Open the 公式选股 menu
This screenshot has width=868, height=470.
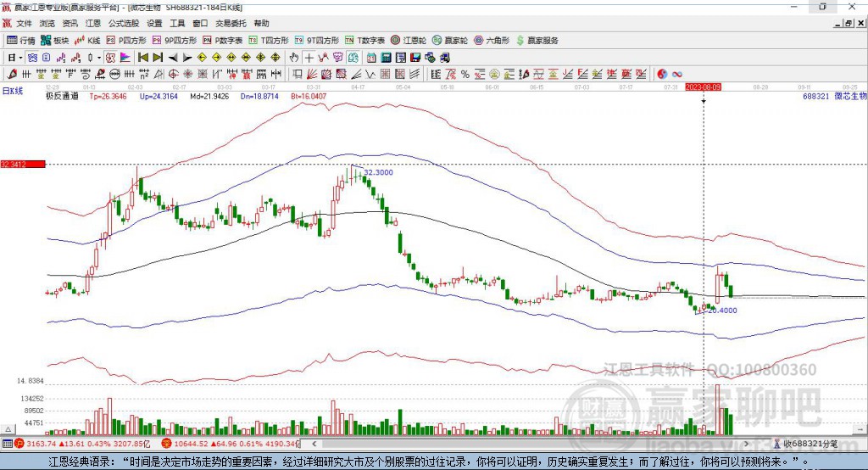[x=124, y=23]
